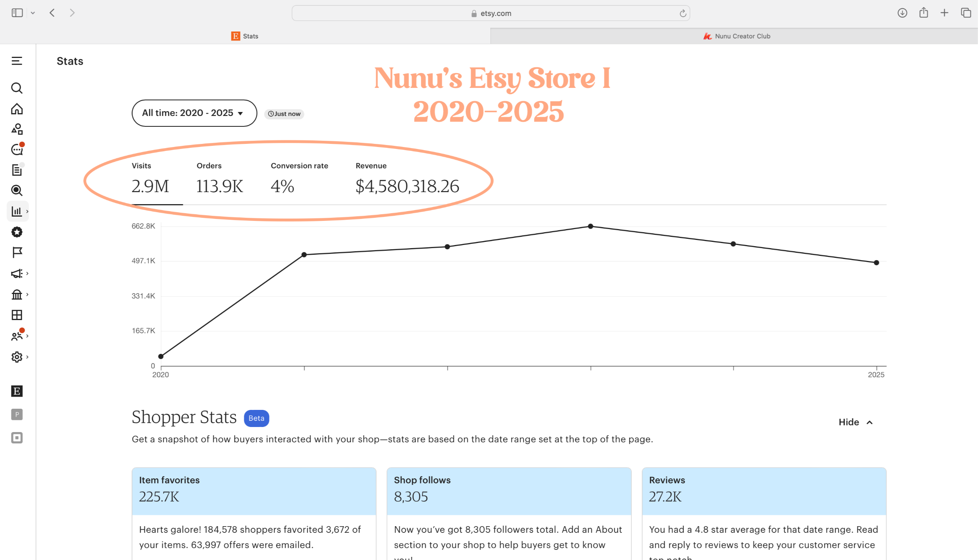Screen dimensions: 978x560
Task: Switch to the Nunu Creator Club tab
Action: coord(736,36)
